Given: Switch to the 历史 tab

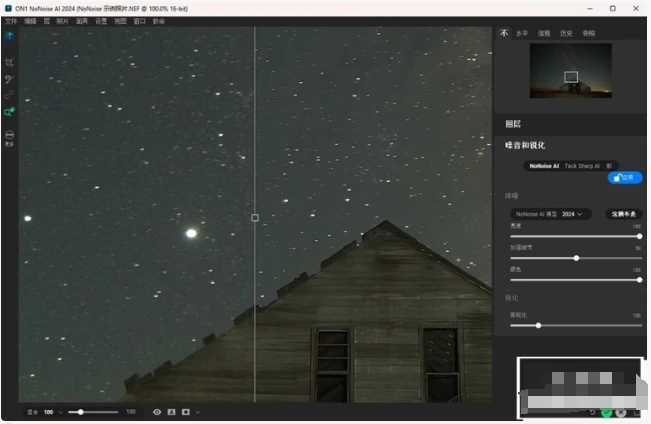Looking at the screenshot, I should pos(566,33).
